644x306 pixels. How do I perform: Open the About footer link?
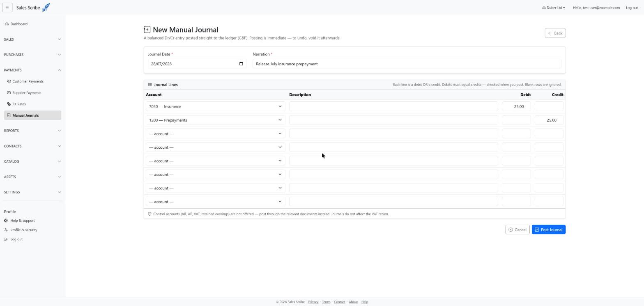(x=353, y=302)
